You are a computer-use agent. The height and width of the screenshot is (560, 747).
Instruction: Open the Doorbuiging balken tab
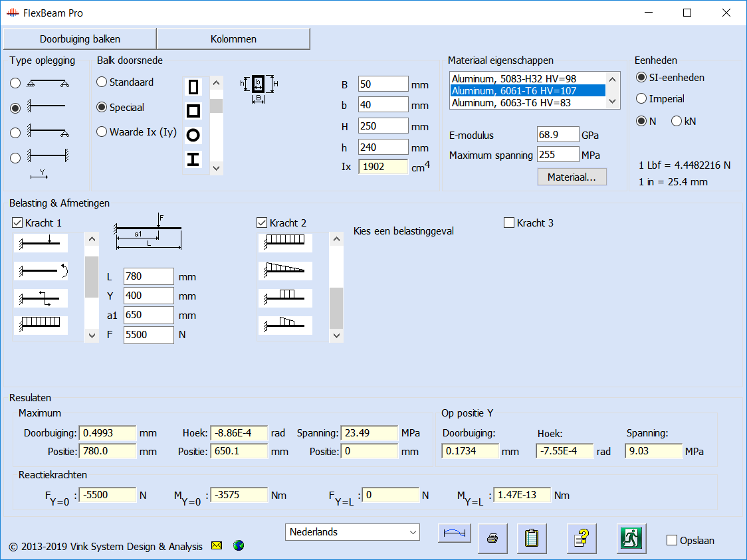[x=80, y=39]
